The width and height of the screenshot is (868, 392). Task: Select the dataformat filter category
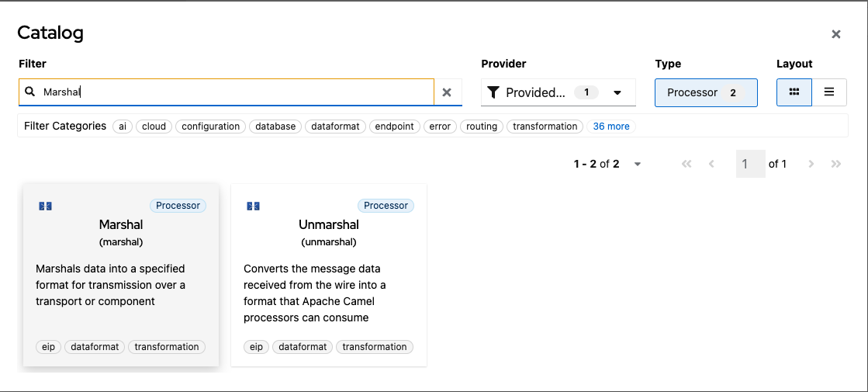click(335, 127)
